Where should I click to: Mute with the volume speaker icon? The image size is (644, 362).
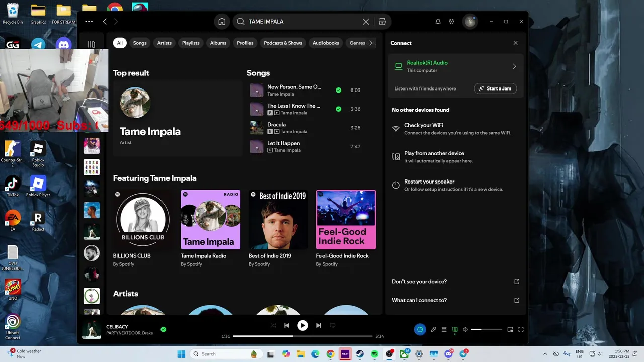click(465, 330)
